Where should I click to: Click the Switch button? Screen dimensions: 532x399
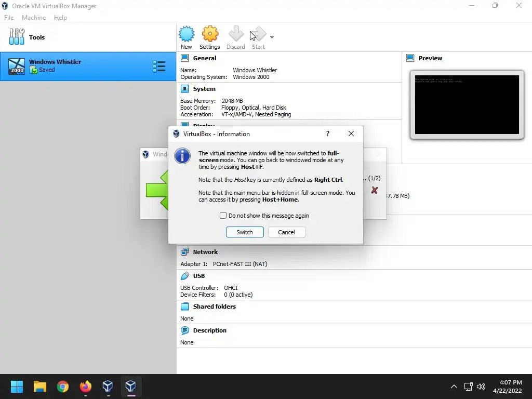pos(245,232)
